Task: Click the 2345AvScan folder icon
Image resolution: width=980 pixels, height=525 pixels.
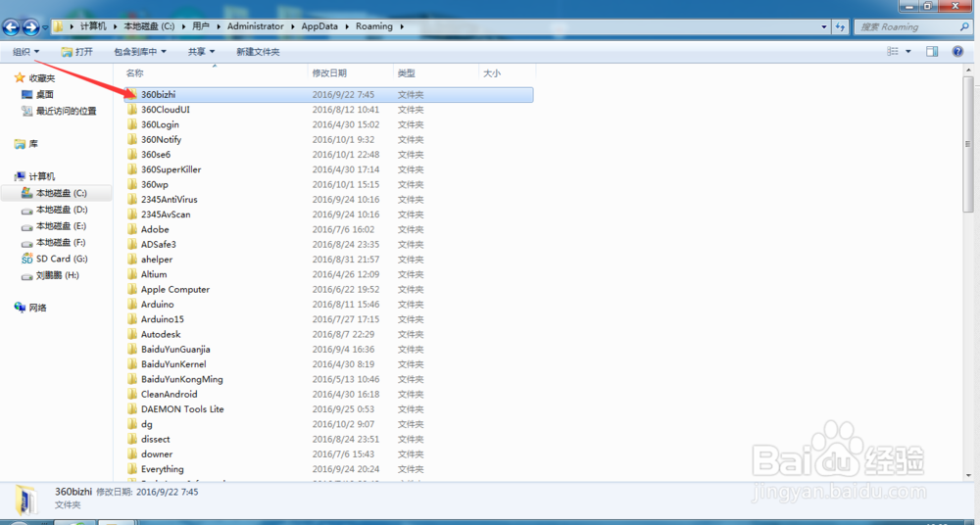Action: click(132, 215)
